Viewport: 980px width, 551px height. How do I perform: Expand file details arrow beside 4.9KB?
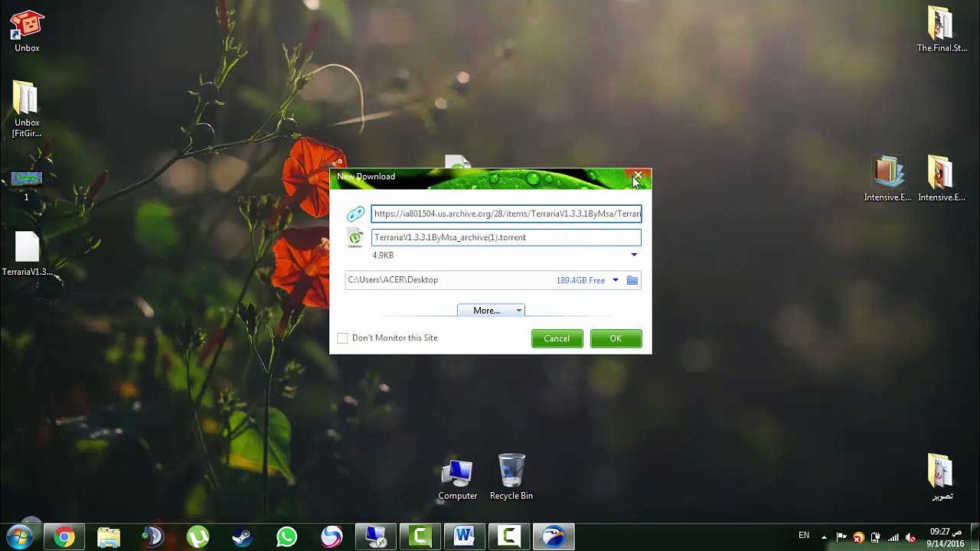pos(634,255)
